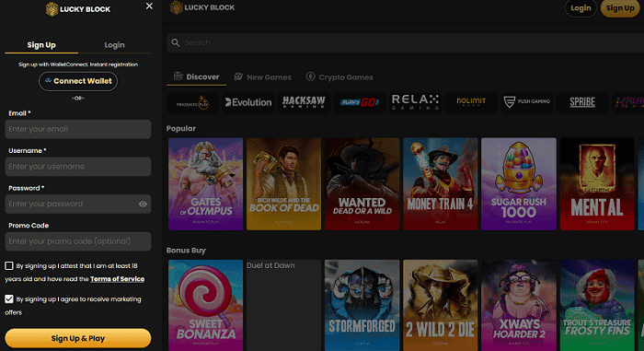Choose the Play'n GO provider logo
Image resolution: width=644 pixels, height=351 pixels.
360,102
